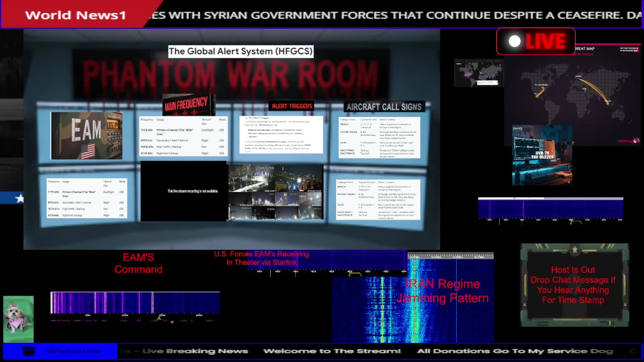Click Live Breaking News ticker text
The image size is (644, 362).
195,351
